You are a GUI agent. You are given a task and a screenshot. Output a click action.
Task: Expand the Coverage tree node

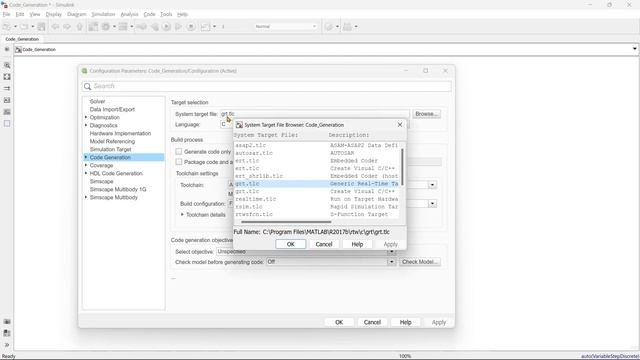click(x=86, y=165)
